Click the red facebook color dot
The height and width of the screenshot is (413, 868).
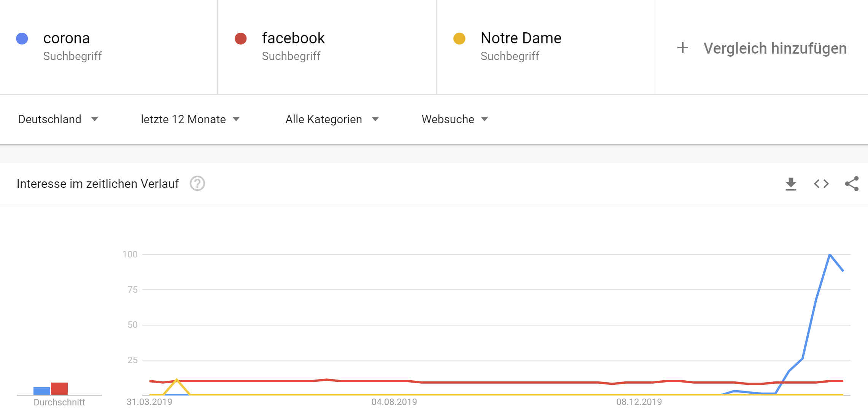241,38
